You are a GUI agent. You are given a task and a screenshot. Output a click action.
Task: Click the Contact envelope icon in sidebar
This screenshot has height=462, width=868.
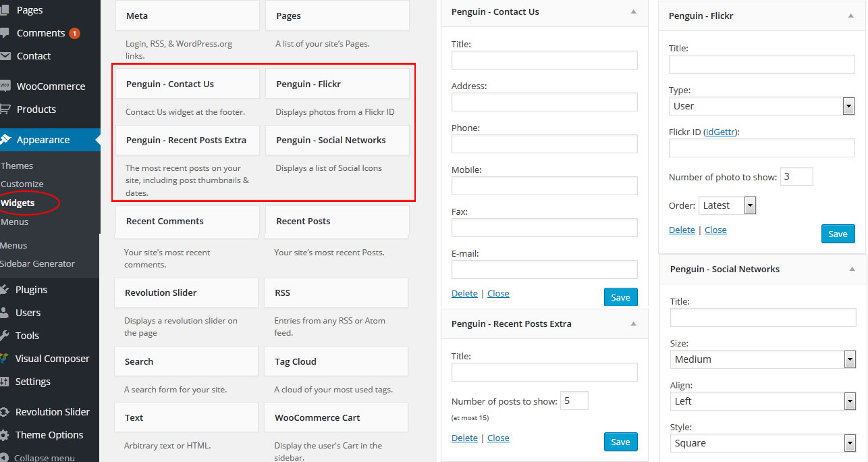click(5, 56)
